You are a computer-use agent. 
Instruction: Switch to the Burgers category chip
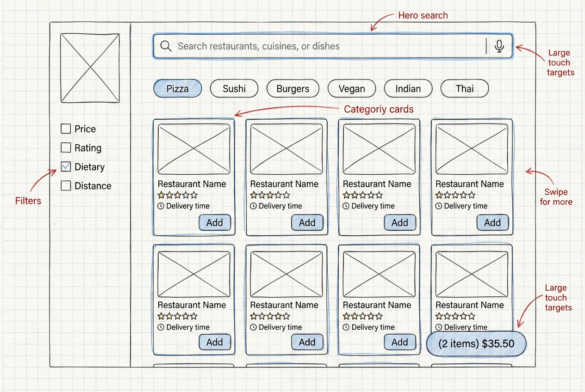[293, 89]
